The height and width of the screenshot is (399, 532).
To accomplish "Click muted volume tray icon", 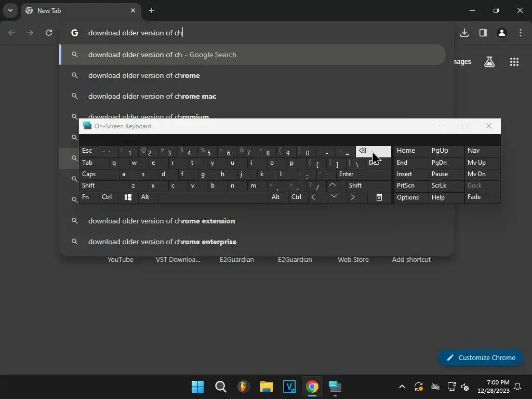I will [465, 387].
